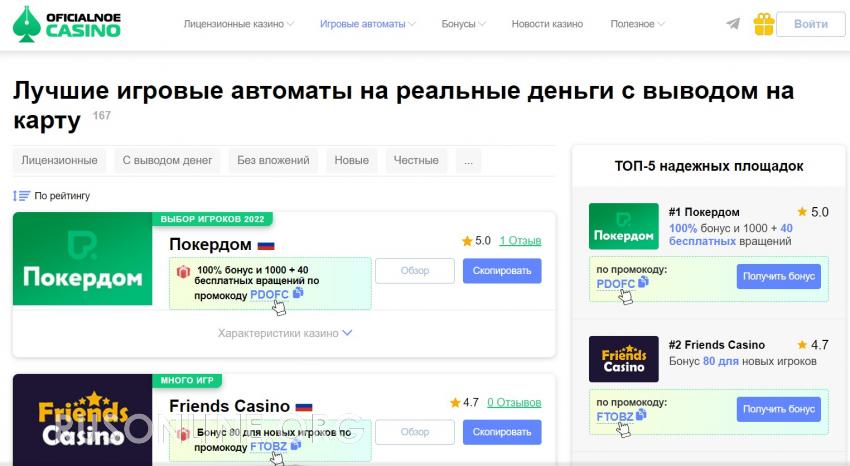Select the Новые filter tab
850x466 pixels.
pyautogui.click(x=351, y=160)
